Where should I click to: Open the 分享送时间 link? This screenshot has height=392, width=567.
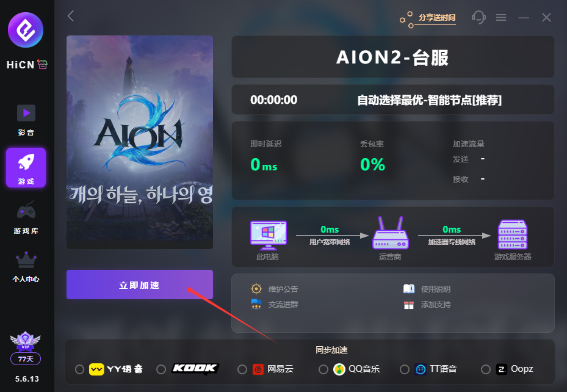[437, 18]
